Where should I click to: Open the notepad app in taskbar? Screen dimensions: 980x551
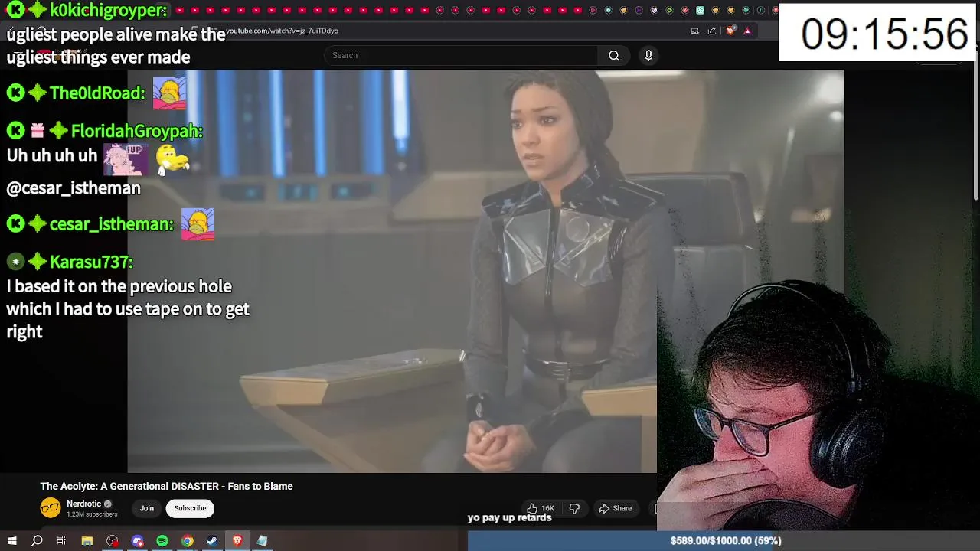(x=262, y=541)
